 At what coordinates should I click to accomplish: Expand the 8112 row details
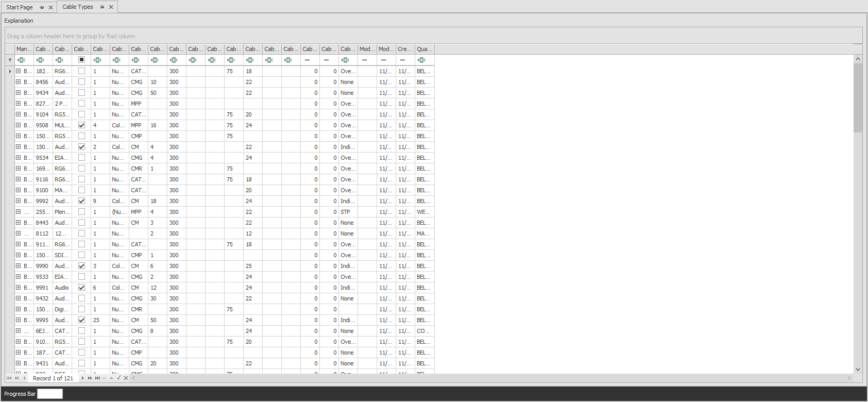18,233
